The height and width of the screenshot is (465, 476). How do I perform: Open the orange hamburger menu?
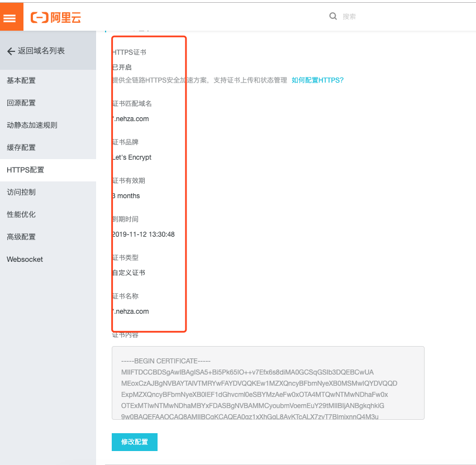[x=12, y=17]
